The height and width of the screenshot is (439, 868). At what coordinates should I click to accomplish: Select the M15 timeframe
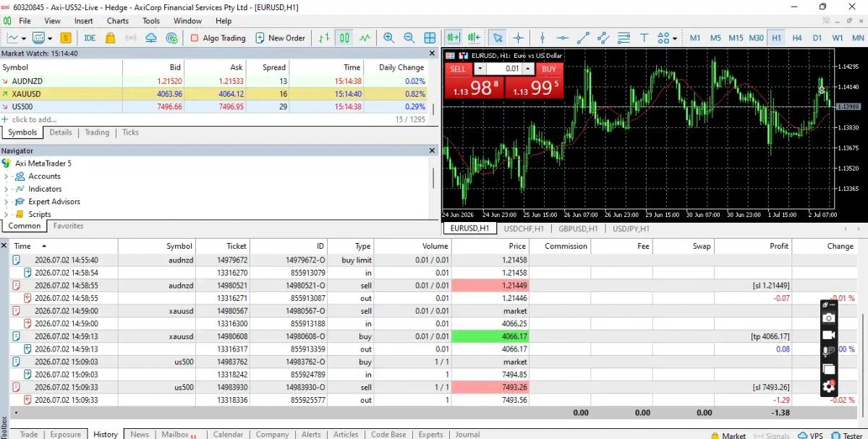(x=736, y=38)
